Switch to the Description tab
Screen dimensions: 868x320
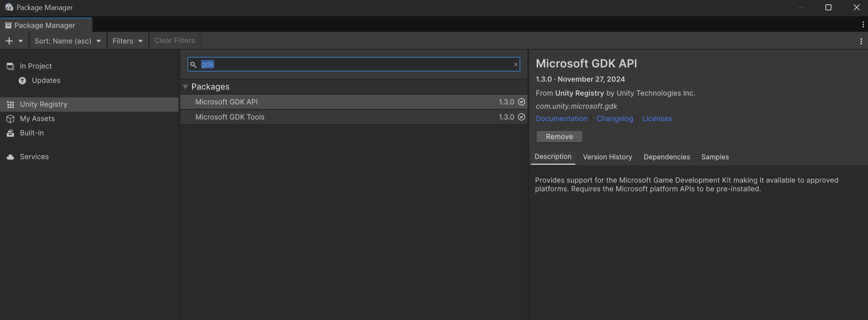[553, 157]
